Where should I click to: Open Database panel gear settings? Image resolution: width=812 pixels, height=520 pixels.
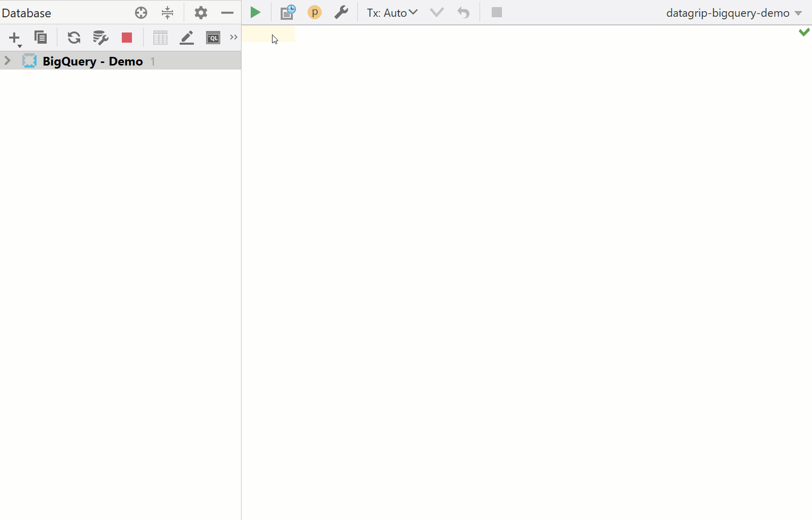point(201,13)
